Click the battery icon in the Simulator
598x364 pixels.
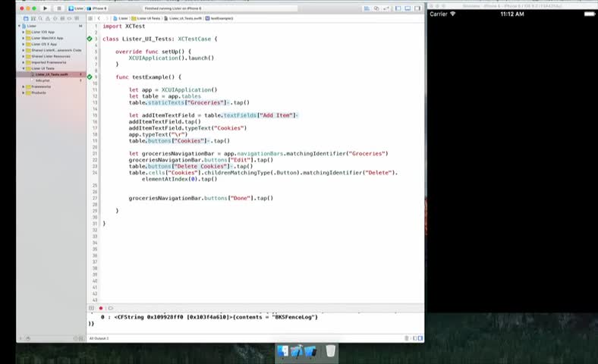tap(589, 14)
